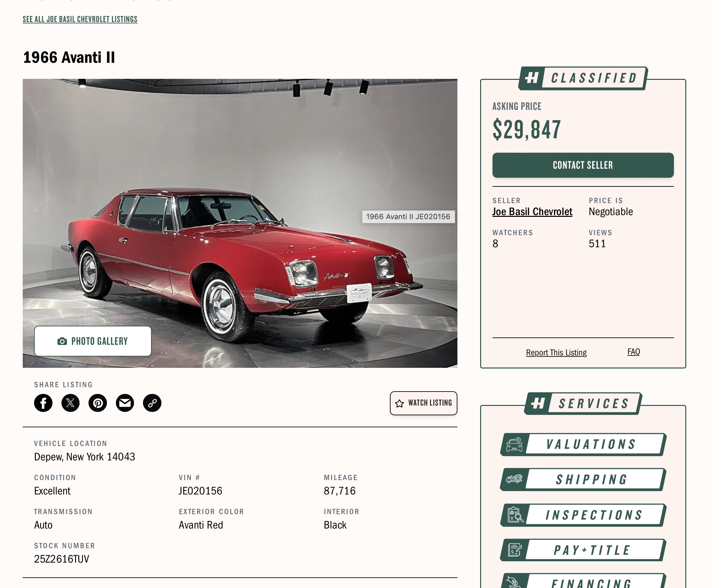Share listing on Facebook icon
711x588 pixels.
coord(43,403)
